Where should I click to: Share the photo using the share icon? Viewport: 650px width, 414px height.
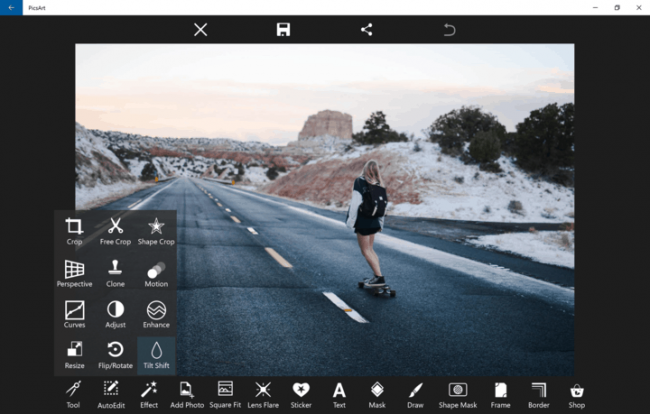click(366, 29)
